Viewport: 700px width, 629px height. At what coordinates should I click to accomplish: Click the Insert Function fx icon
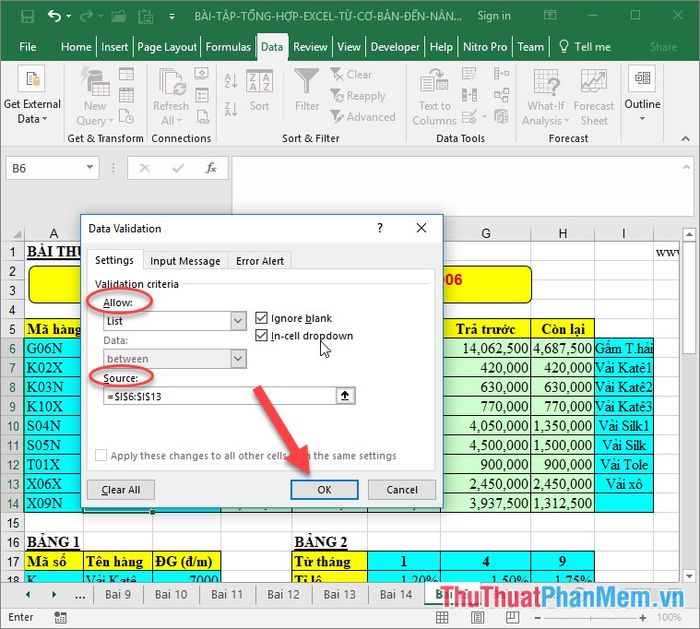coord(211,168)
